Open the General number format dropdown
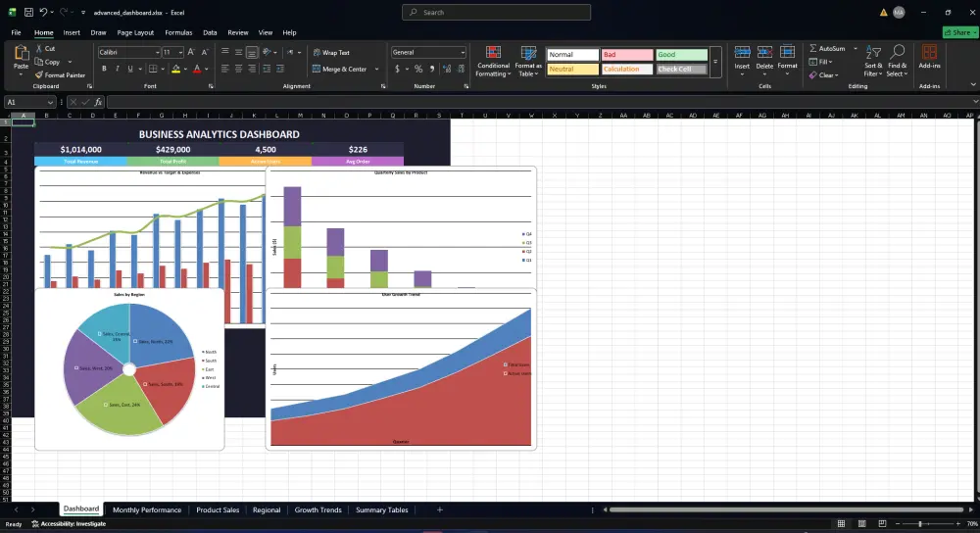 (463, 53)
